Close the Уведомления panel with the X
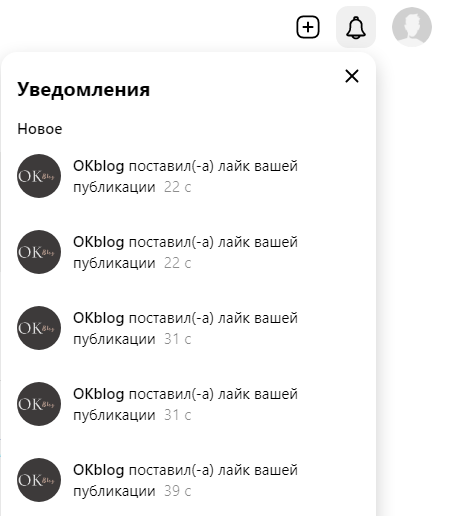The height and width of the screenshot is (516, 453). tap(352, 76)
